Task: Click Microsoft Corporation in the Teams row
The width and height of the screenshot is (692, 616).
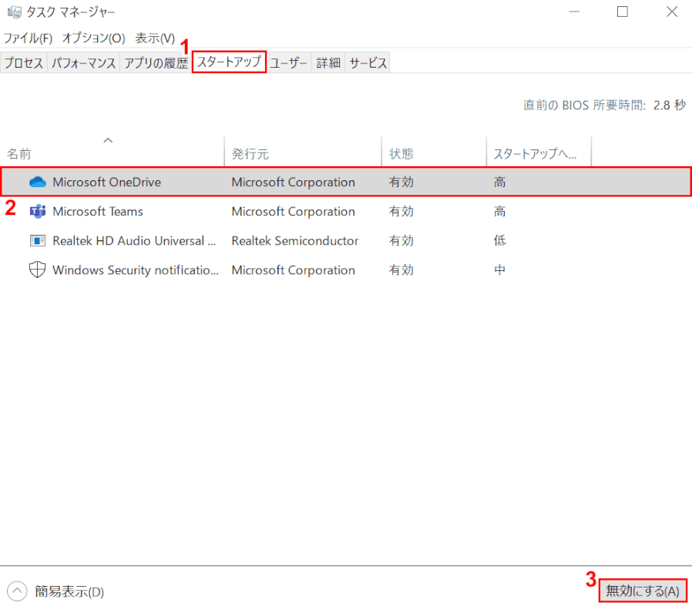Action: [293, 211]
